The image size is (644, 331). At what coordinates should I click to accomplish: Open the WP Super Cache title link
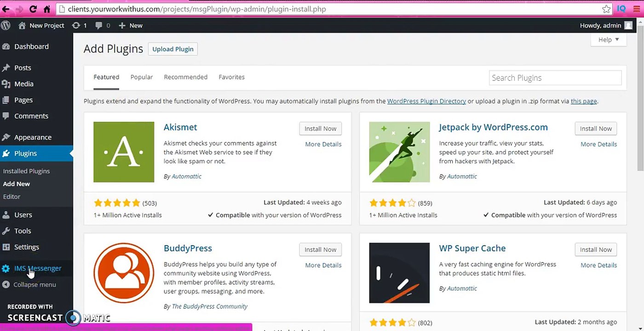472,248
